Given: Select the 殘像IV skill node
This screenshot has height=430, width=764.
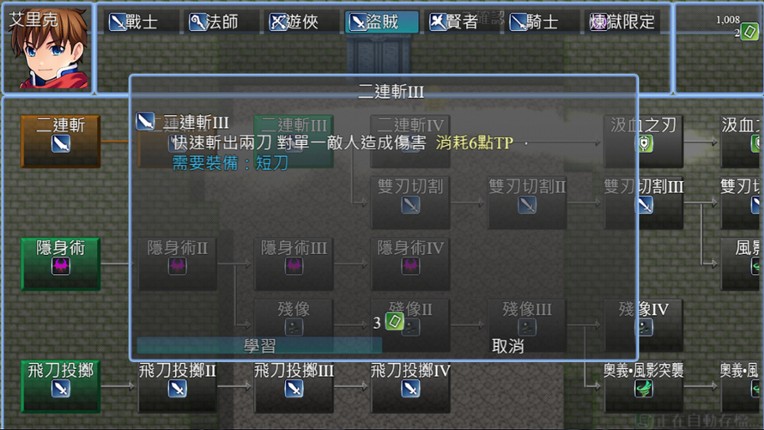Looking at the screenshot, I should point(644,325).
